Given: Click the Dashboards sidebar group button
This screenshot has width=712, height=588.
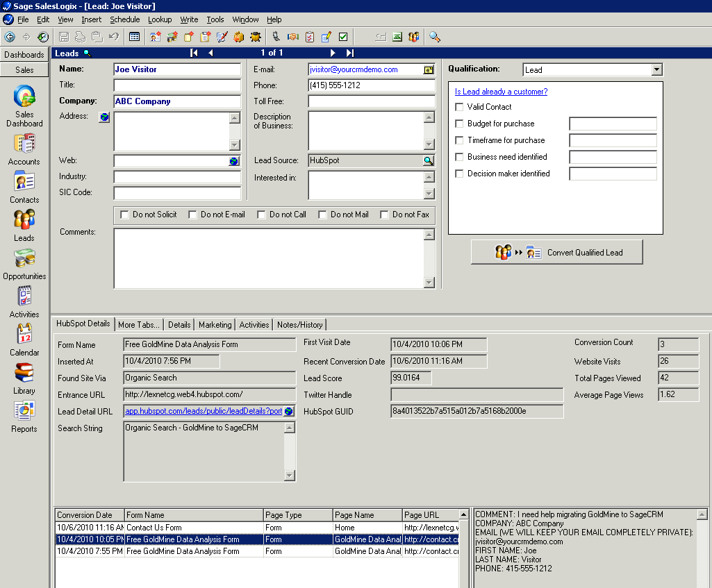Looking at the screenshot, I should point(24,55).
